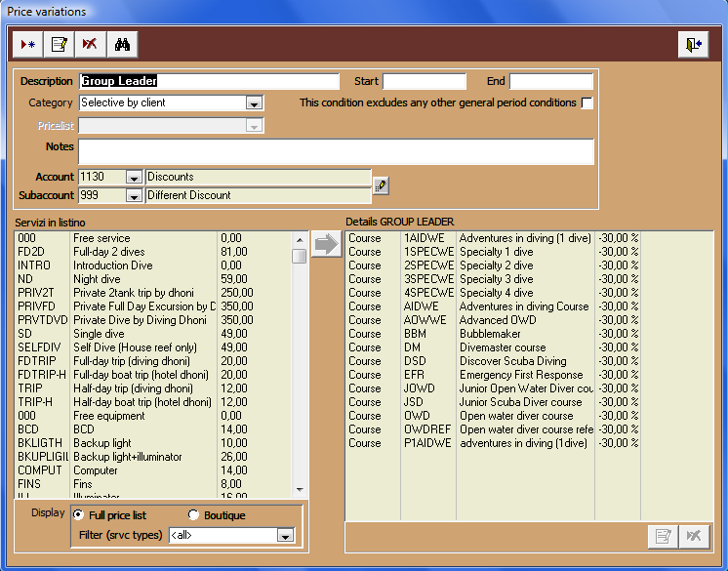Click the edit record toolbar icon

pos(60,44)
